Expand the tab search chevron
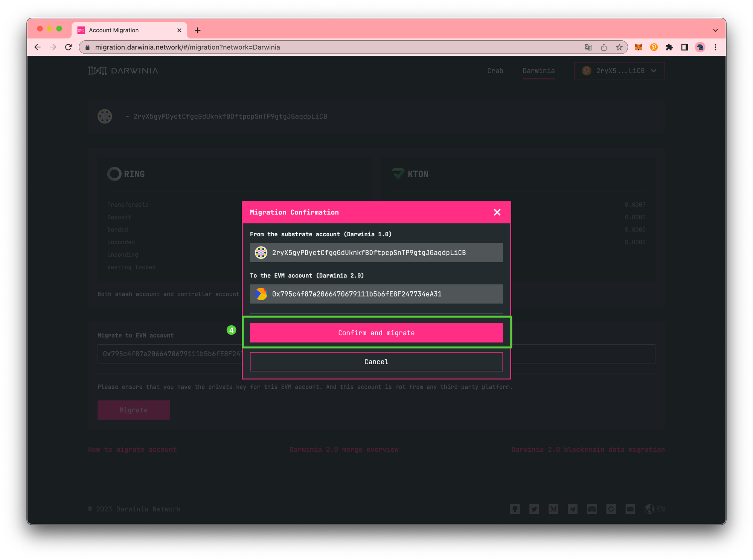 click(715, 30)
